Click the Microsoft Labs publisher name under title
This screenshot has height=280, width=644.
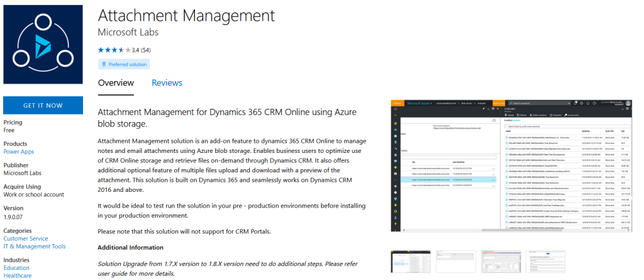(x=128, y=32)
